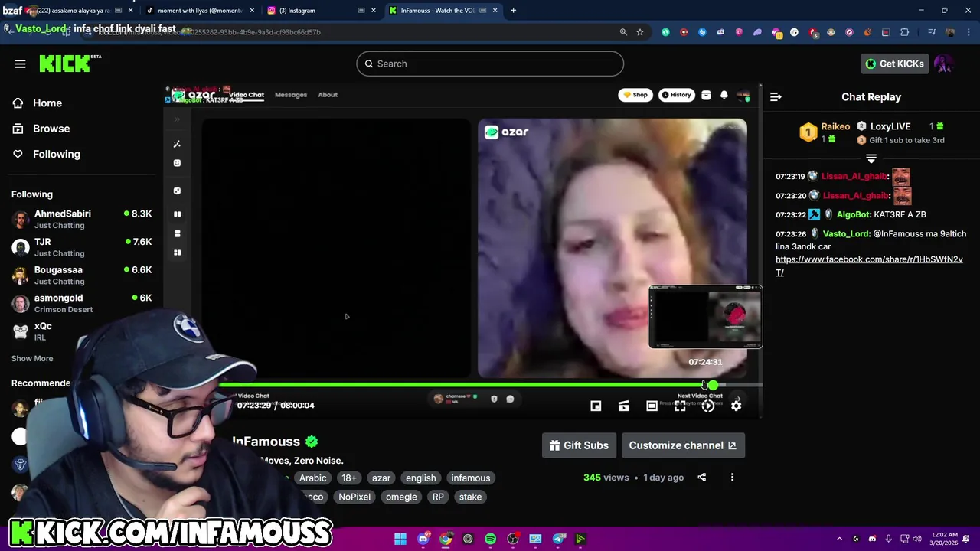This screenshot has width=980, height=551.
Task: Go to Home in Kick sidebar
Action: [47, 103]
